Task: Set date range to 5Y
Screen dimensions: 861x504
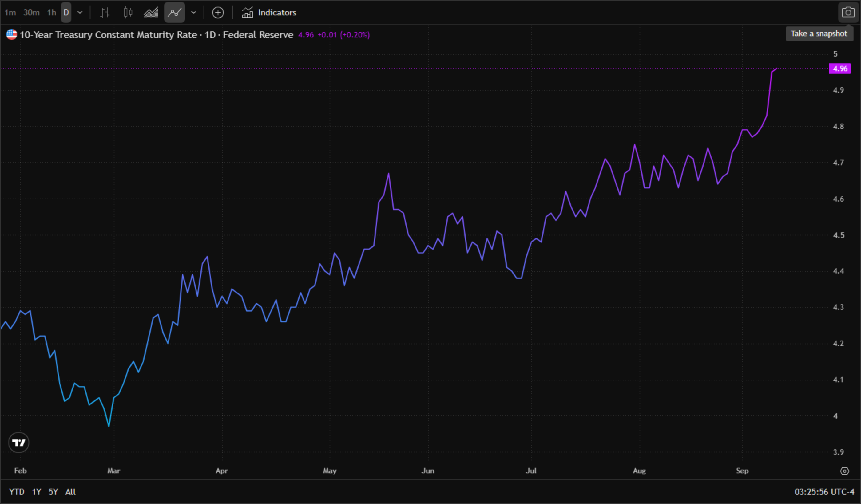Action: pyautogui.click(x=53, y=492)
